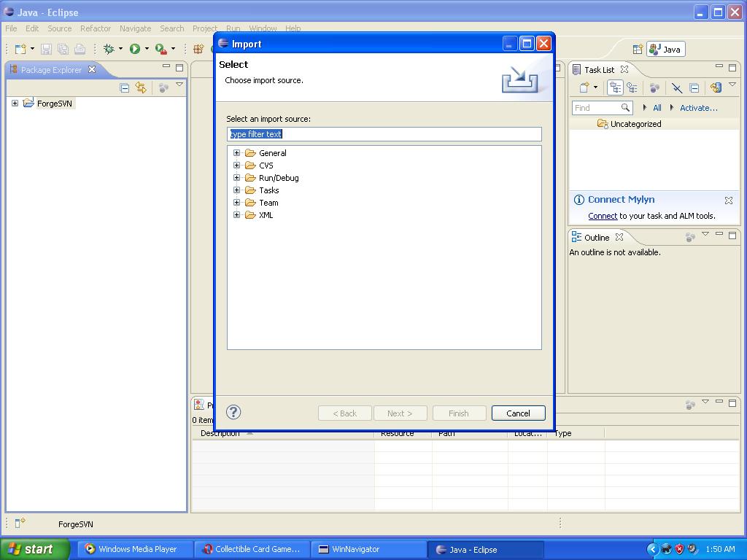This screenshot has height=560, width=747.
Task: Select the Task List tab
Action: tap(598, 70)
